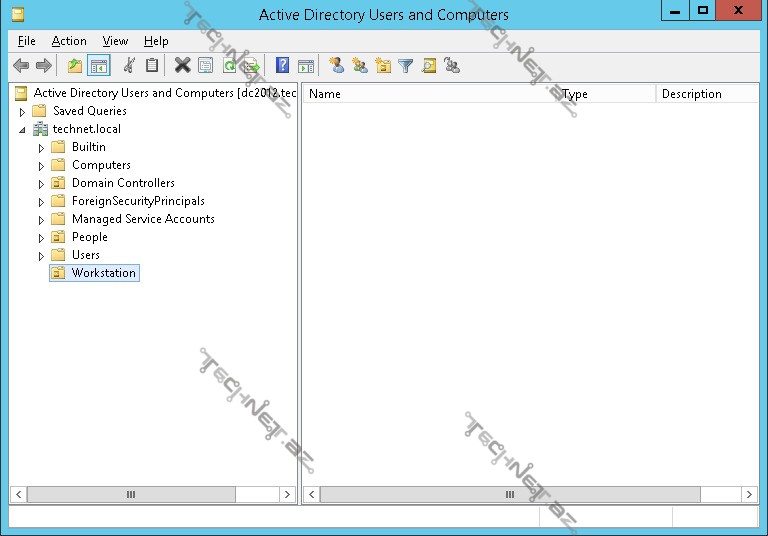Expand the Builtin container node
The height and width of the screenshot is (536, 768).
click(x=42, y=148)
